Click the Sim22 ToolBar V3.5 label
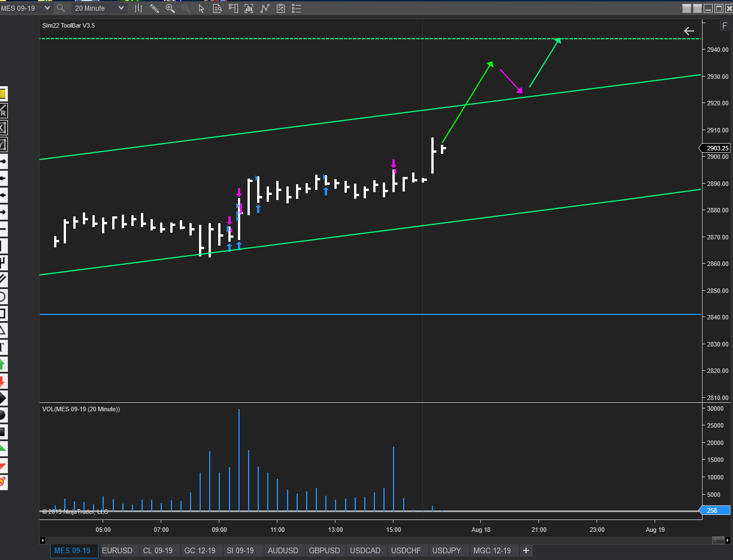The height and width of the screenshot is (560, 733). pyautogui.click(x=68, y=25)
